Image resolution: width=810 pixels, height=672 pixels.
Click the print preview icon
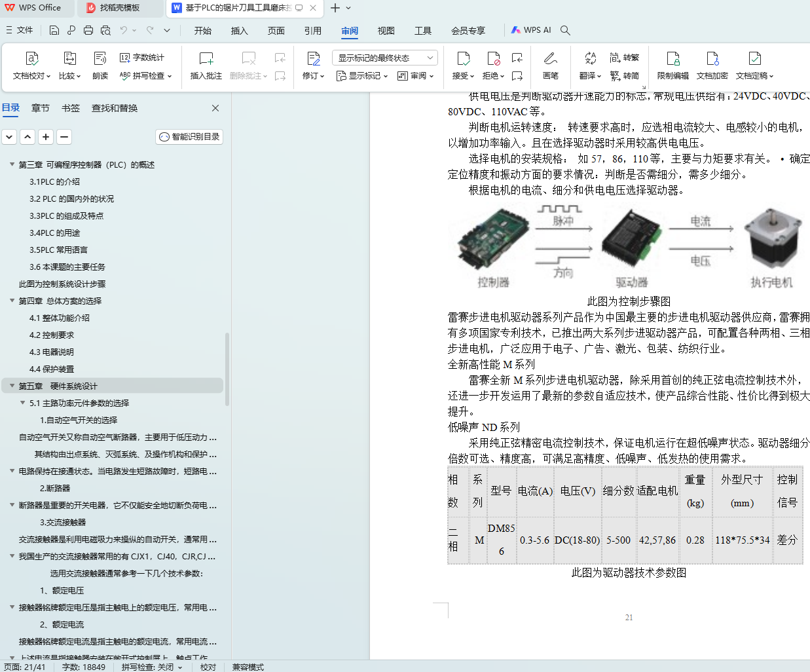click(x=105, y=30)
